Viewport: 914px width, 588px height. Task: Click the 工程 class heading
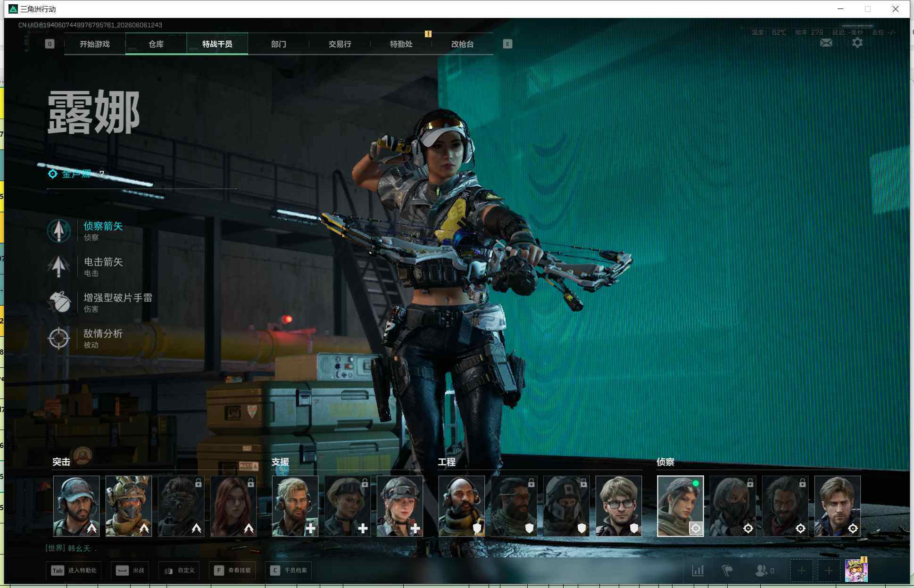click(447, 462)
